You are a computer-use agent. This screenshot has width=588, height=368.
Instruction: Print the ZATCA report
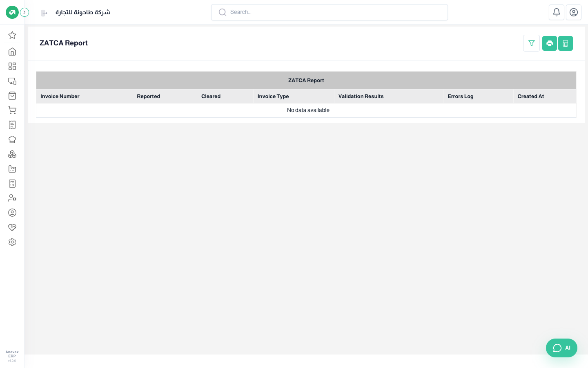point(550,43)
